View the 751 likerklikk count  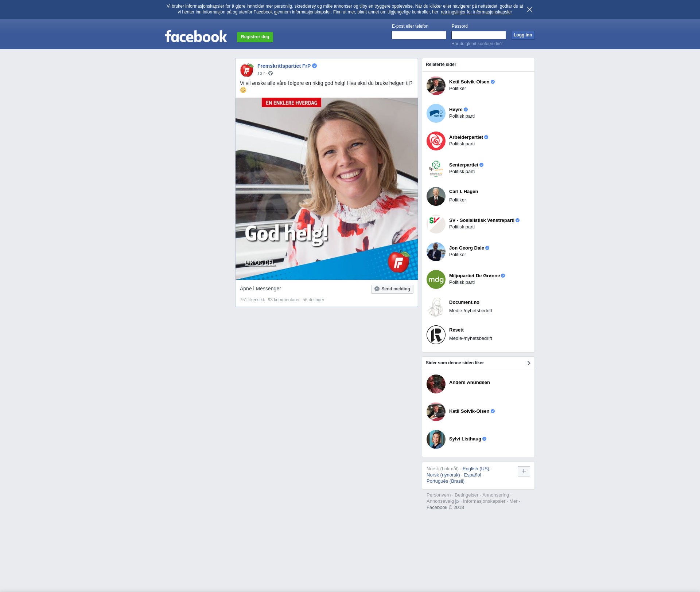252,300
